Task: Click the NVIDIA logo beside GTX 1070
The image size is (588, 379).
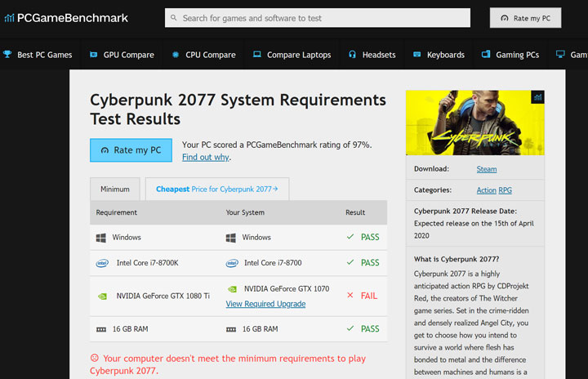Action: click(x=232, y=289)
